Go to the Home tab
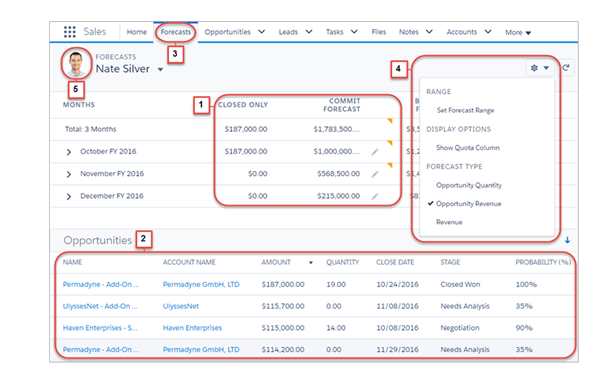 click(137, 32)
